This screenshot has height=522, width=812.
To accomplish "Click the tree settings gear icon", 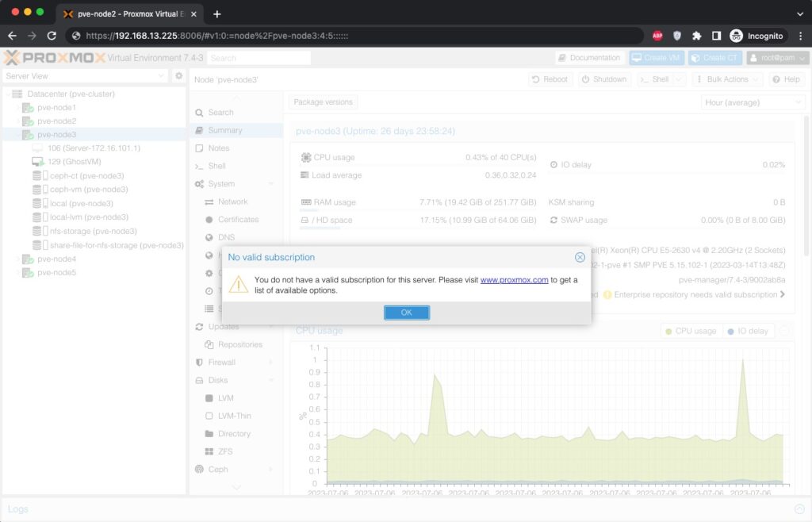I will point(178,76).
